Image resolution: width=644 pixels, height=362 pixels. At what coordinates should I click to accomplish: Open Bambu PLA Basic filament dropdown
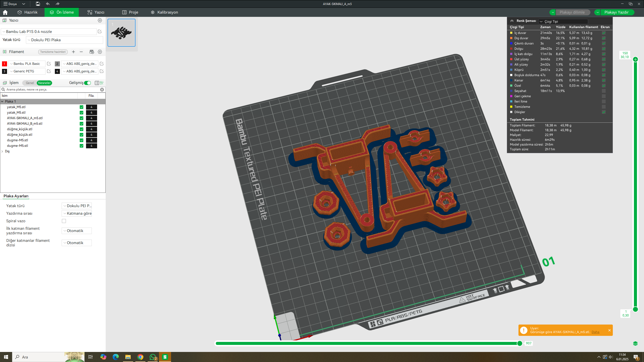click(x=27, y=64)
